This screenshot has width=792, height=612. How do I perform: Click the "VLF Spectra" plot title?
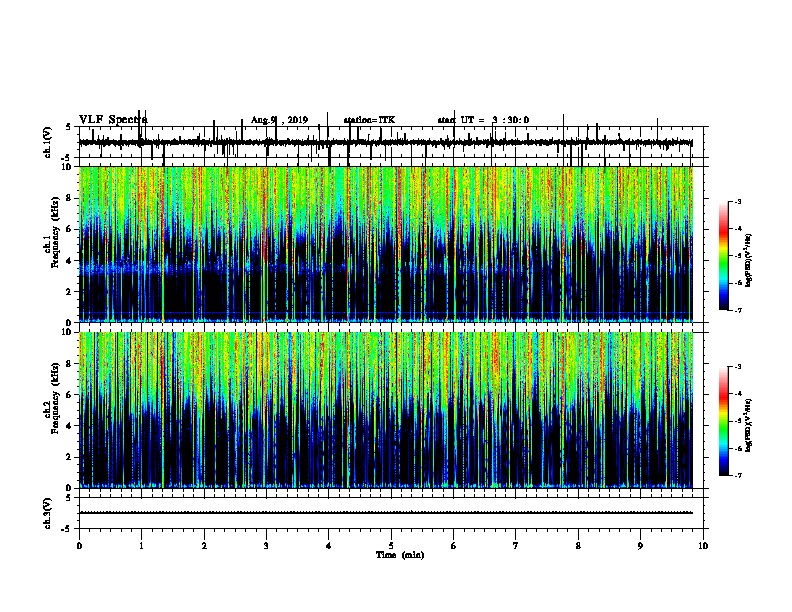click(113, 120)
